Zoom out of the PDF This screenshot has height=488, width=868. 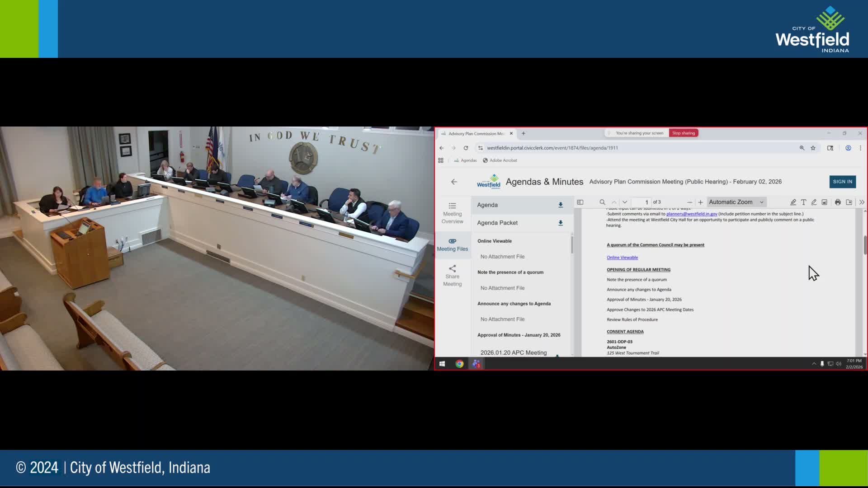click(x=689, y=202)
